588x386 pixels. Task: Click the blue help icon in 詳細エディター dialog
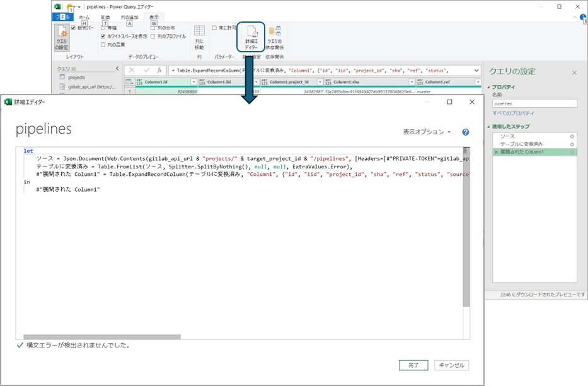[x=465, y=132]
